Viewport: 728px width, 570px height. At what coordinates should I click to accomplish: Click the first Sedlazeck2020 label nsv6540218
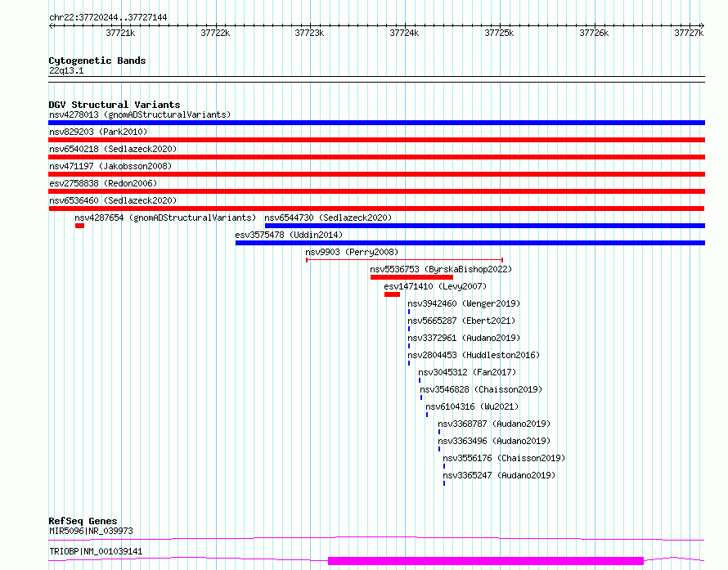pyautogui.click(x=113, y=149)
